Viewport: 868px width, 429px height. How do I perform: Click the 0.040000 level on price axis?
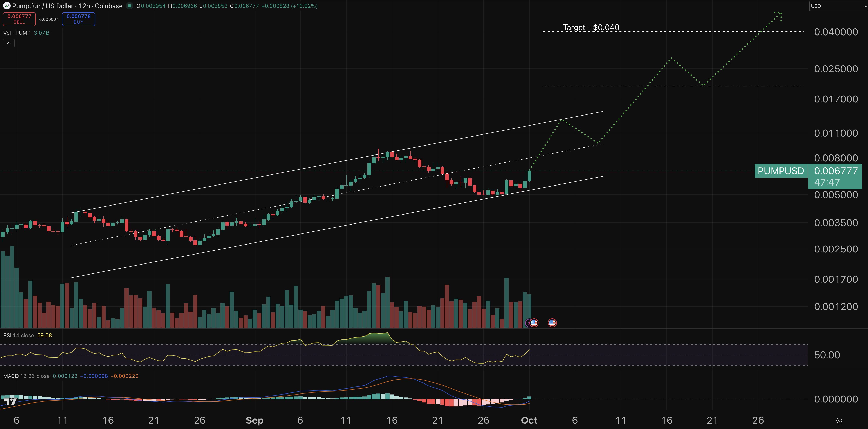(x=836, y=32)
